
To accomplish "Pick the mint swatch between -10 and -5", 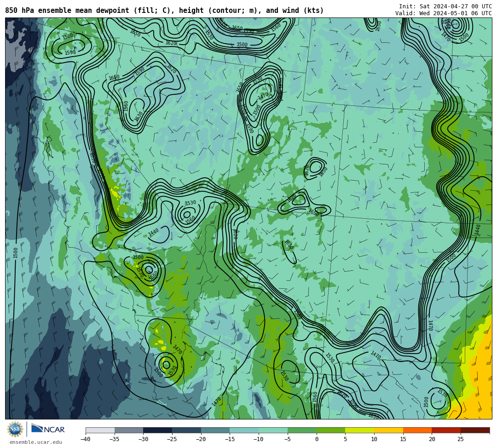I will (273, 430).
